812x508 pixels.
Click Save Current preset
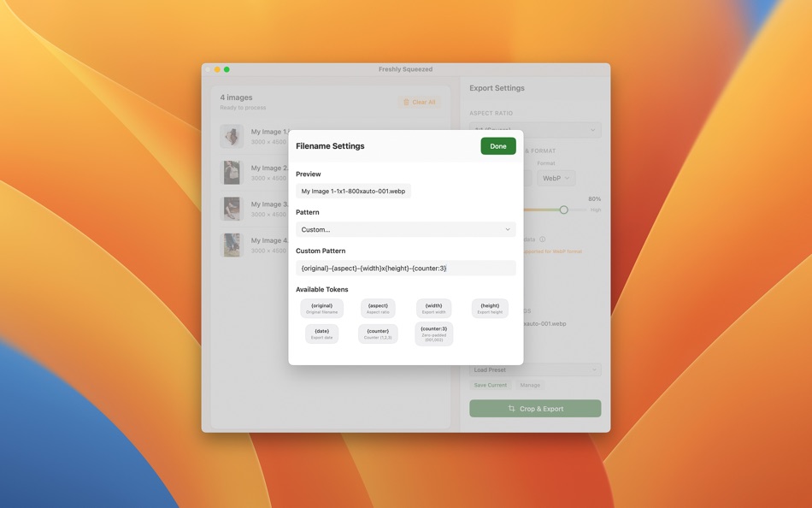click(x=490, y=385)
